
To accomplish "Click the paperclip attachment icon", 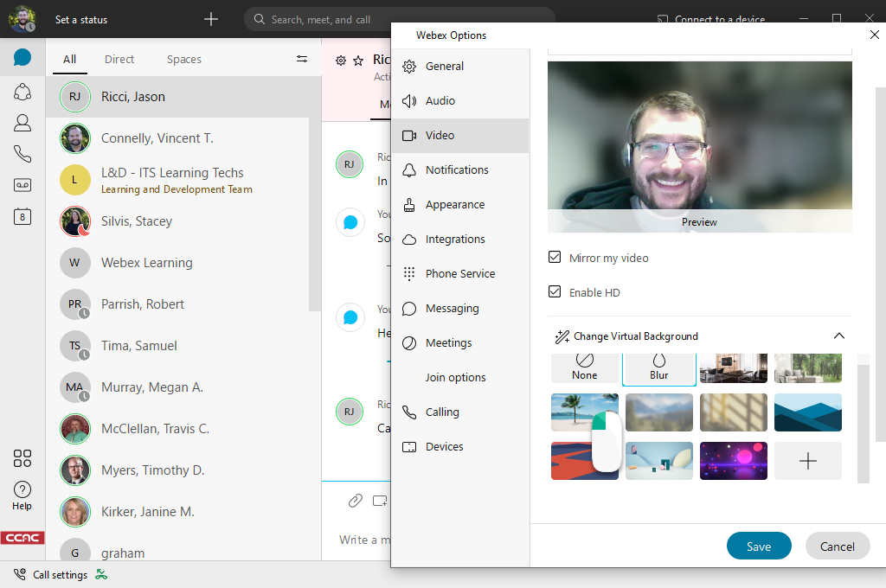I will click(355, 501).
